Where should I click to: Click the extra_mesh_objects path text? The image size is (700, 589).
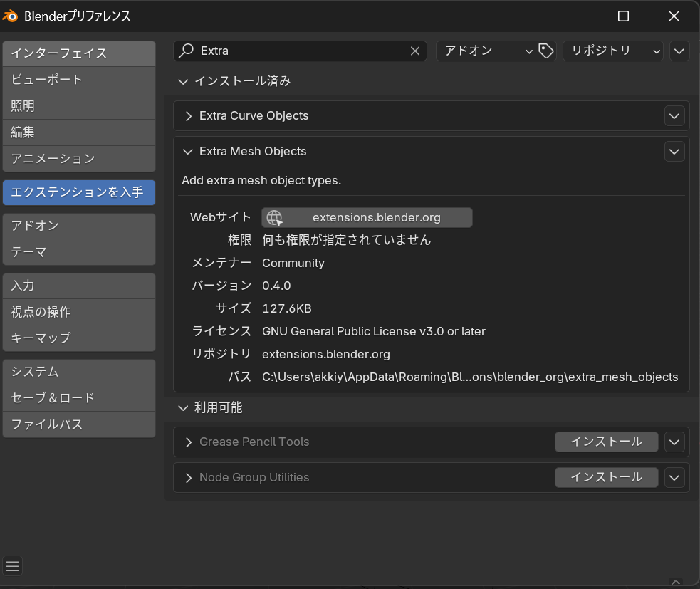click(470, 377)
